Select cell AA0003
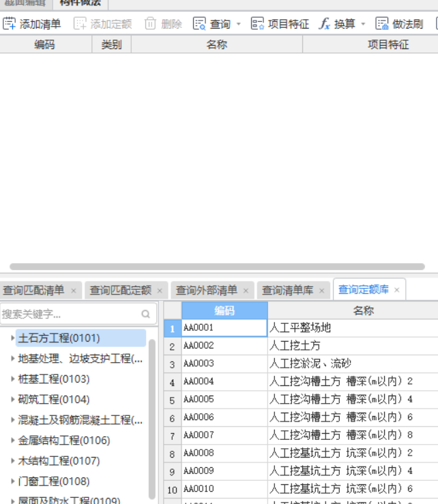The width and height of the screenshot is (438, 504). point(224,364)
